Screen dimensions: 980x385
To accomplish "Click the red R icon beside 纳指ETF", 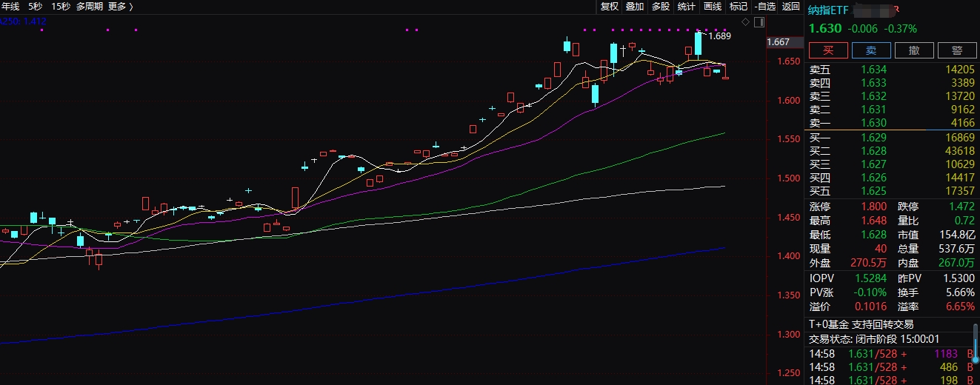I will [x=896, y=10].
